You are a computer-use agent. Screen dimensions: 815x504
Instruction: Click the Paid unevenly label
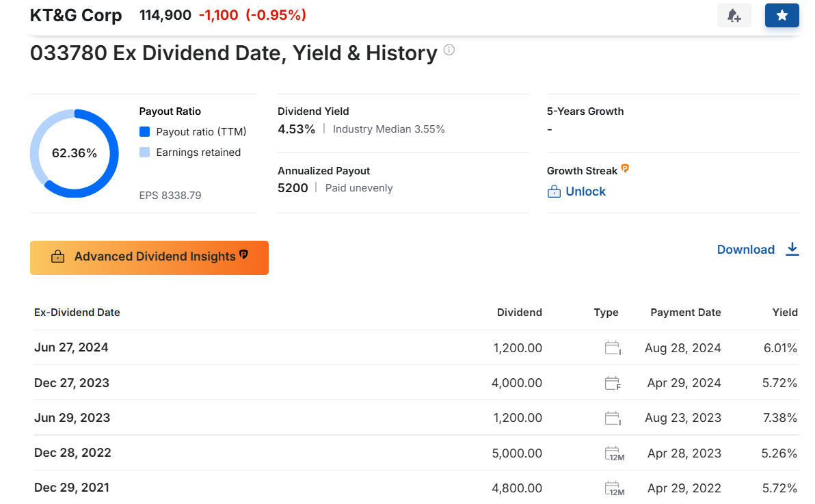click(359, 188)
